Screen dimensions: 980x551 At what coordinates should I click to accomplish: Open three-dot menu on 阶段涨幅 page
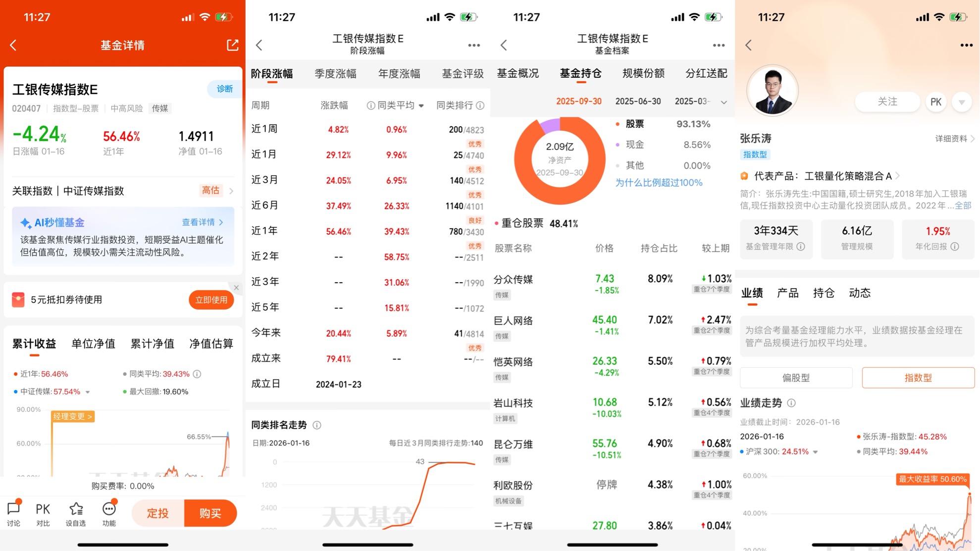coord(474,45)
